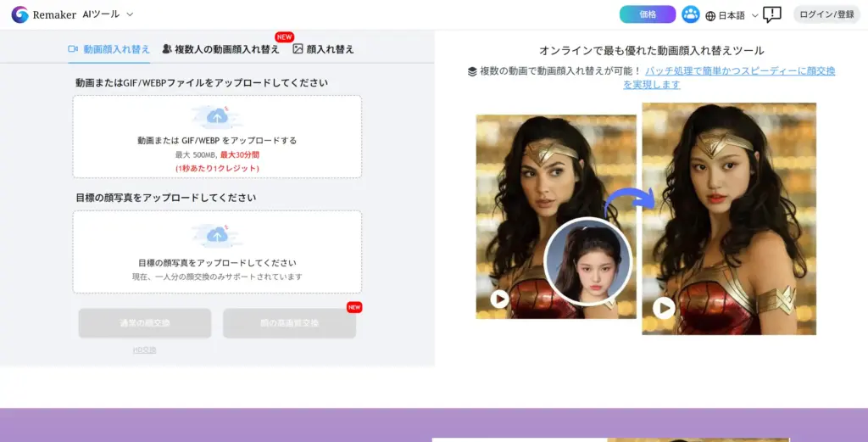Open the AIツール dropdown menu
Viewport: 868px width, 442px height.
click(x=108, y=14)
